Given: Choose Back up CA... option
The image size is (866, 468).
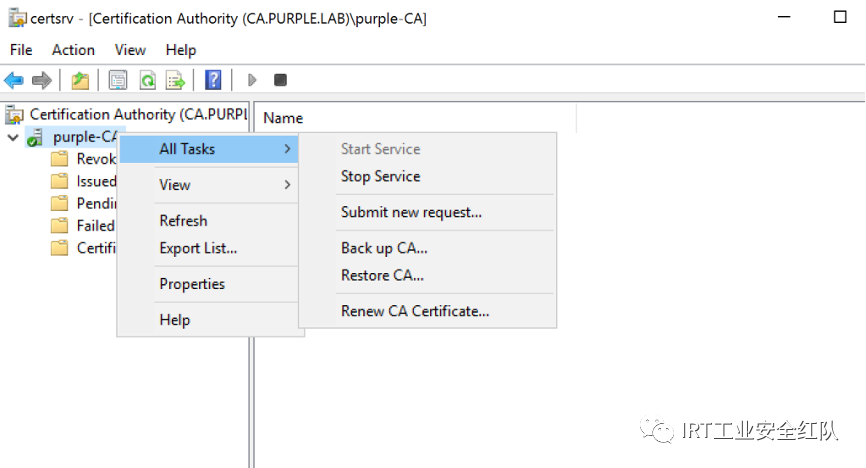Looking at the screenshot, I should 427,248.
